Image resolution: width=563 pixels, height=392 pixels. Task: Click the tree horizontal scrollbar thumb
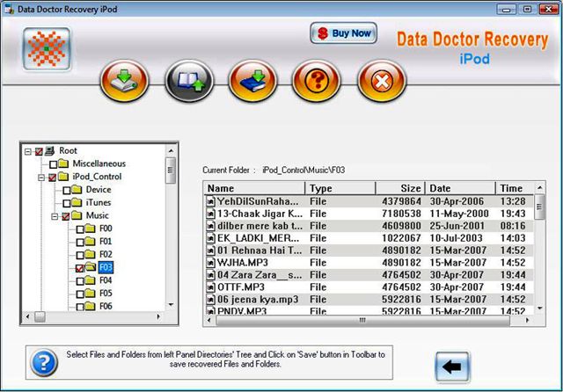(40, 317)
